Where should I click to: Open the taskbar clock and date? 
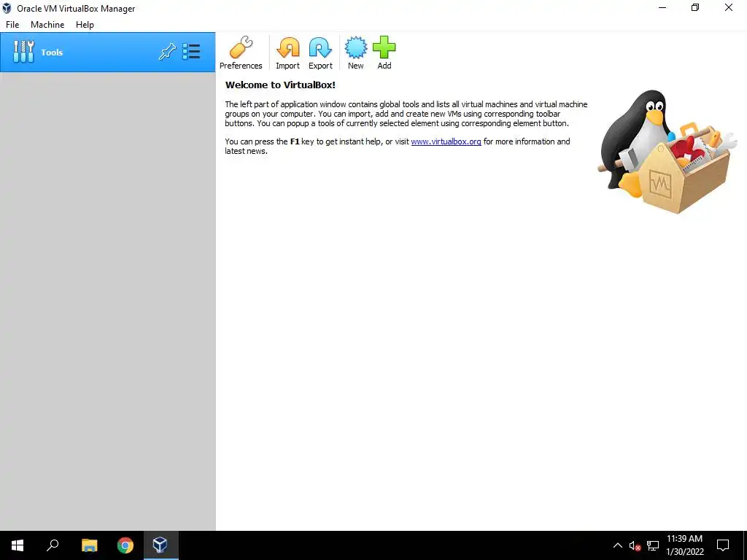click(x=684, y=545)
